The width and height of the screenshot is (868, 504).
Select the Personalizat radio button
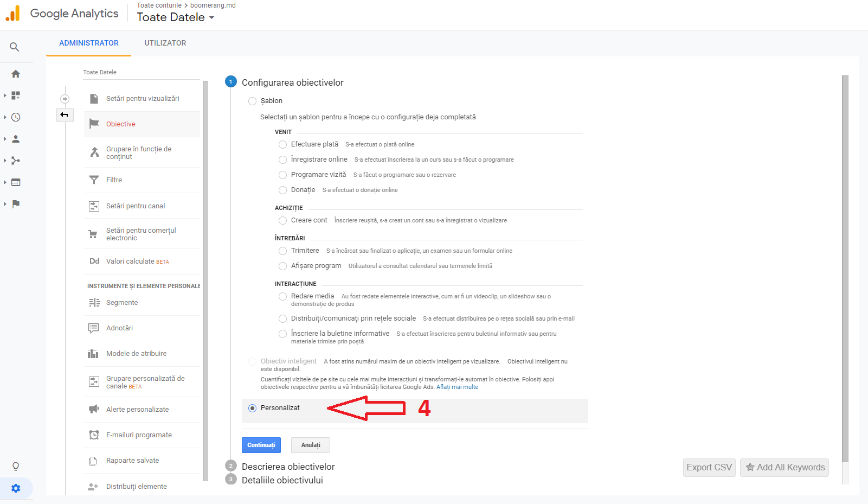(252, 408)
